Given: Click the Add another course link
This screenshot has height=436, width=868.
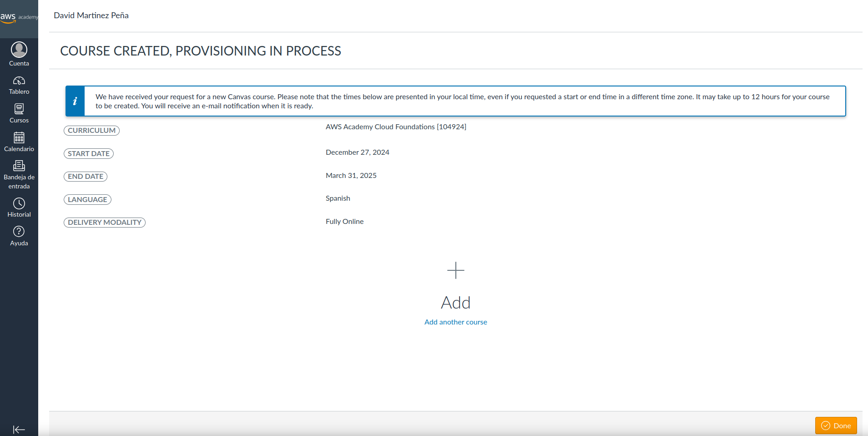Looking at the screenshot, I should tap(455, 322).
